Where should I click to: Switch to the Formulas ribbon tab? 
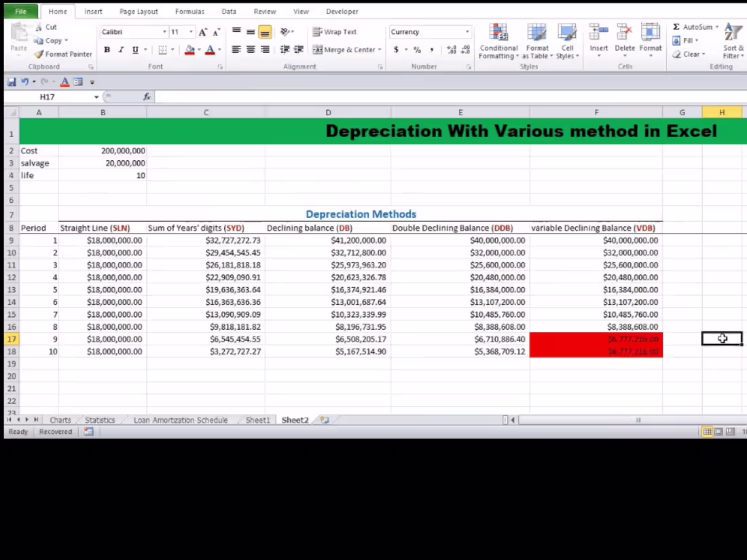[189, 11]
